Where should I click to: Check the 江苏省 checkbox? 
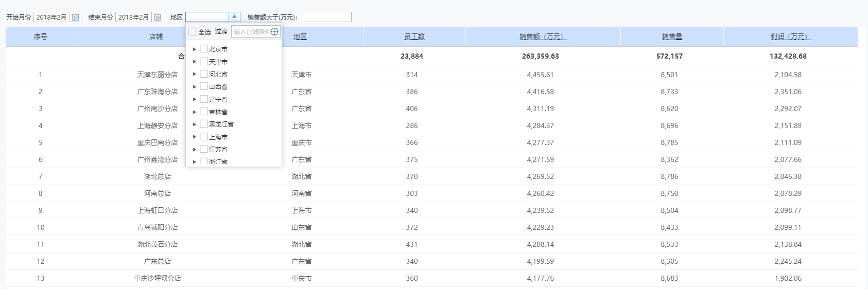(x=203, y=149)
